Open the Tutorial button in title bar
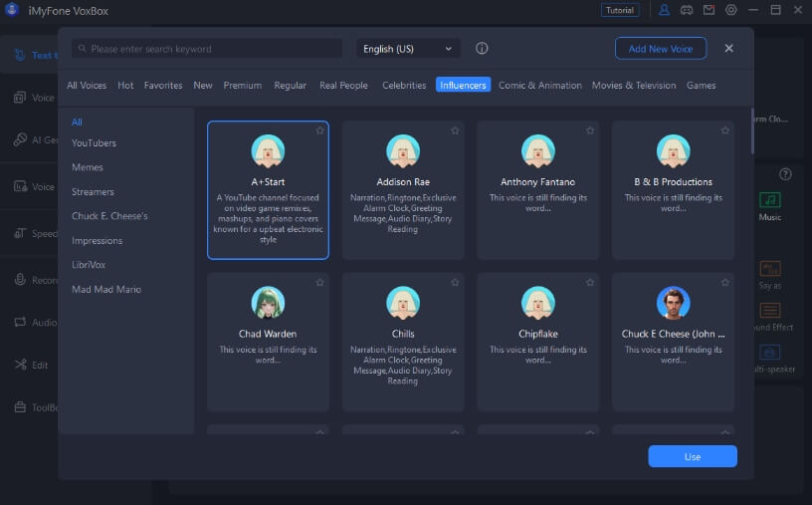This screenshot has width=812, height=505. point(620,10)
